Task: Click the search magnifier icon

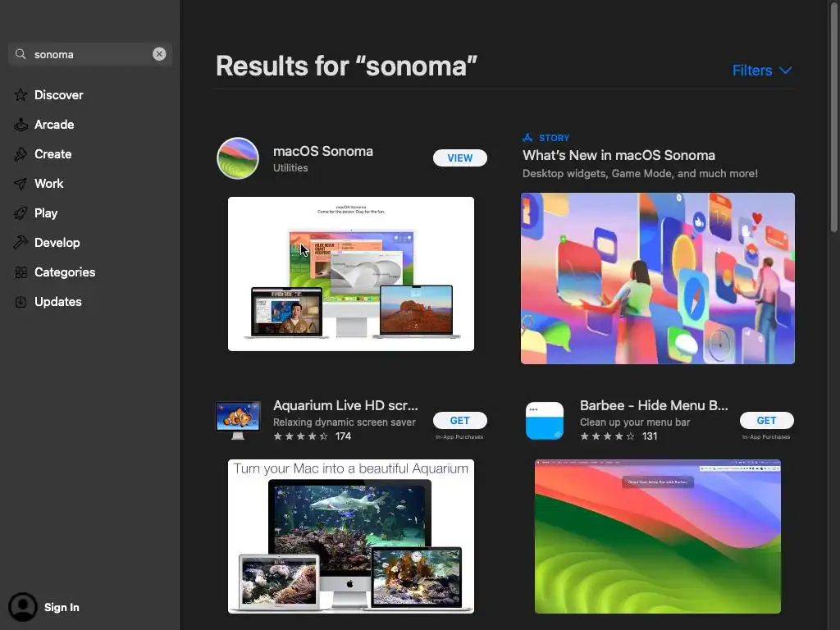Action: pyautogui.click(x=21, y=54)
